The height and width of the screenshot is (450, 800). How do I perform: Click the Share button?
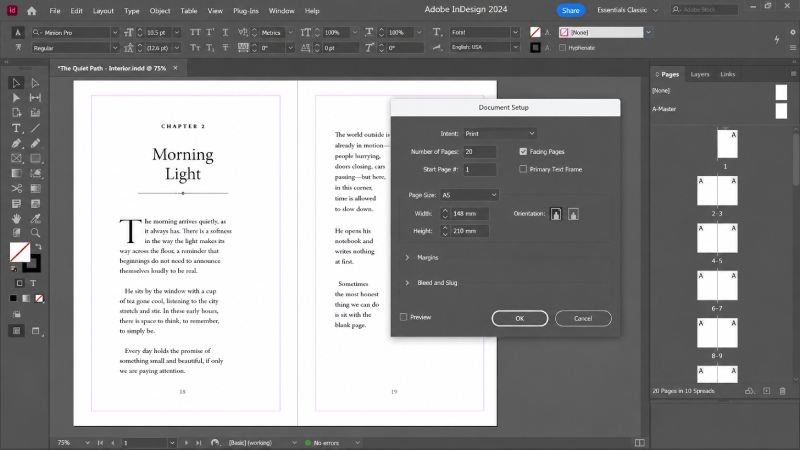pyautogui.click(x=570, y=10)
